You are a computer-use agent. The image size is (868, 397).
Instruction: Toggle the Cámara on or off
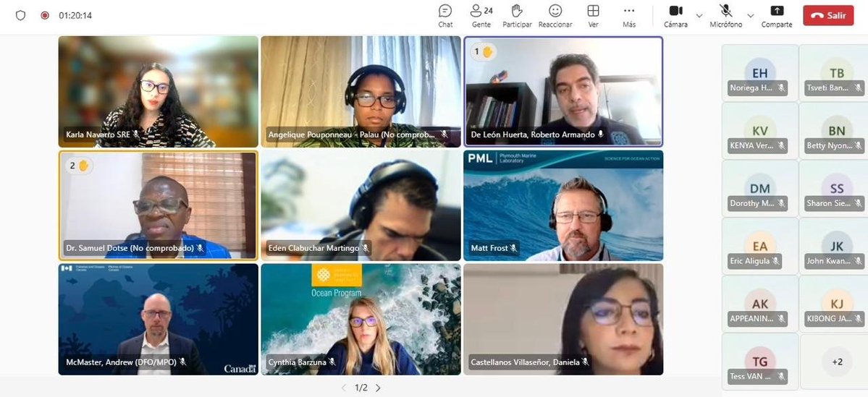point(676,16)
